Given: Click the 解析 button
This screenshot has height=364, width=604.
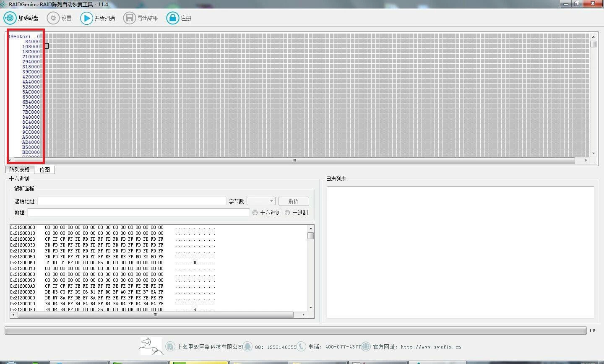Looking at the screenshot, I should click(294, 201).
